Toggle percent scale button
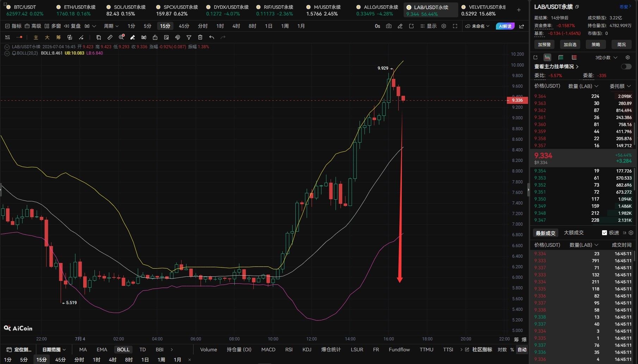Image resolution: width=638 pixels, height=364 pixels. pyautogui.click(x=512, y=350)
